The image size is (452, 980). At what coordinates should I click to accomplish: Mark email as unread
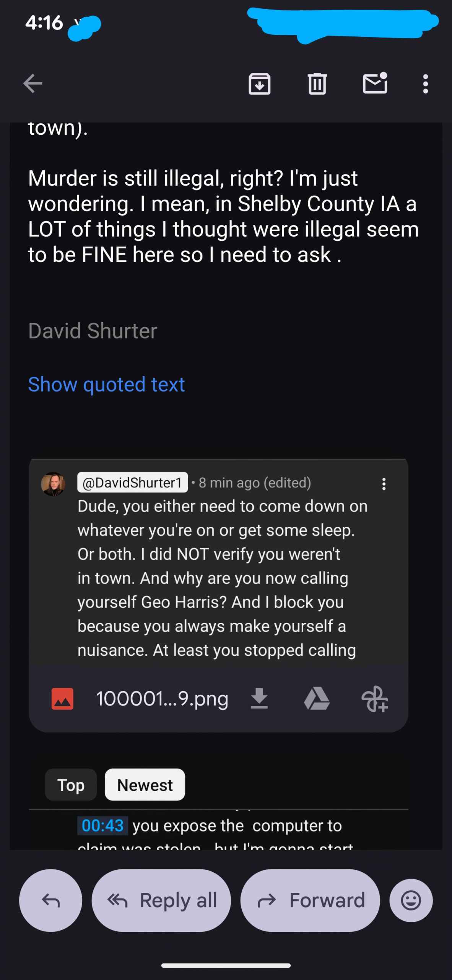tap(375, 83)
